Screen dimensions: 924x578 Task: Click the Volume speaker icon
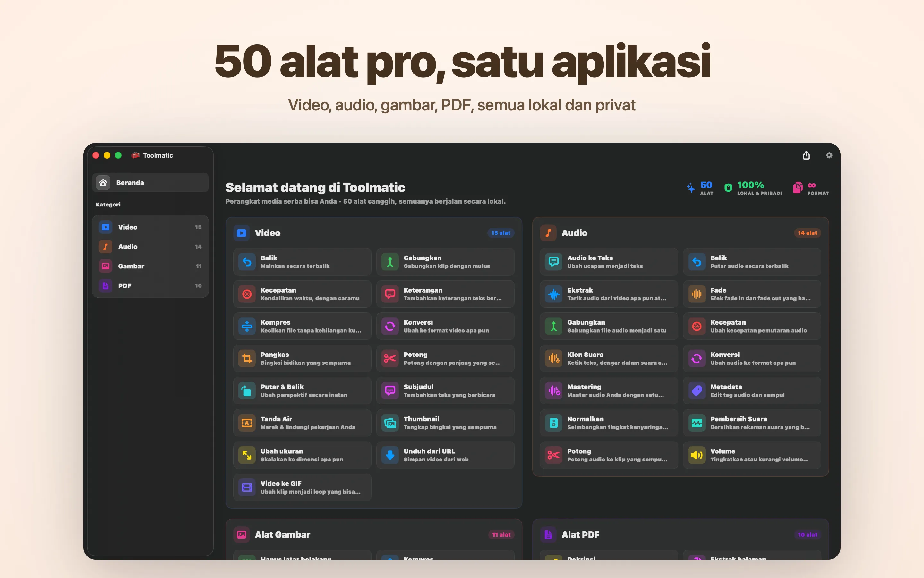(697, 455)
